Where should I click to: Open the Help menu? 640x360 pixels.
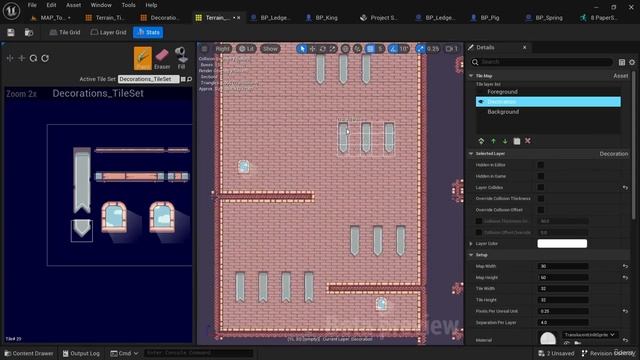pos(151,5)
